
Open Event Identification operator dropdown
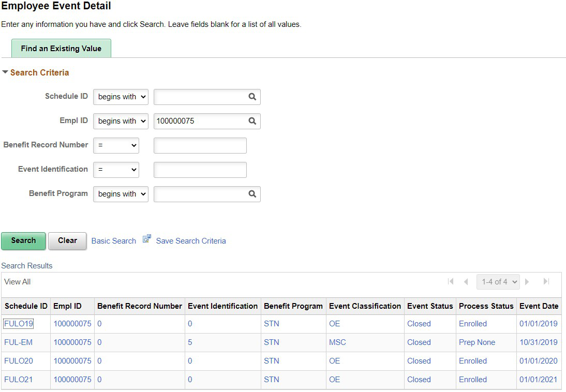(x=116, y=170)
